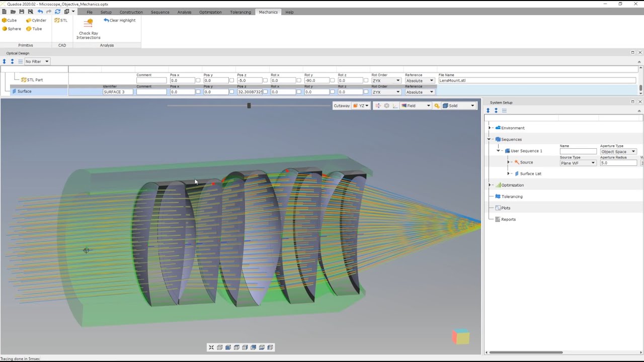Toggle Pos x checkbox in Surface row
644x362 pixels.
[198, 92]
